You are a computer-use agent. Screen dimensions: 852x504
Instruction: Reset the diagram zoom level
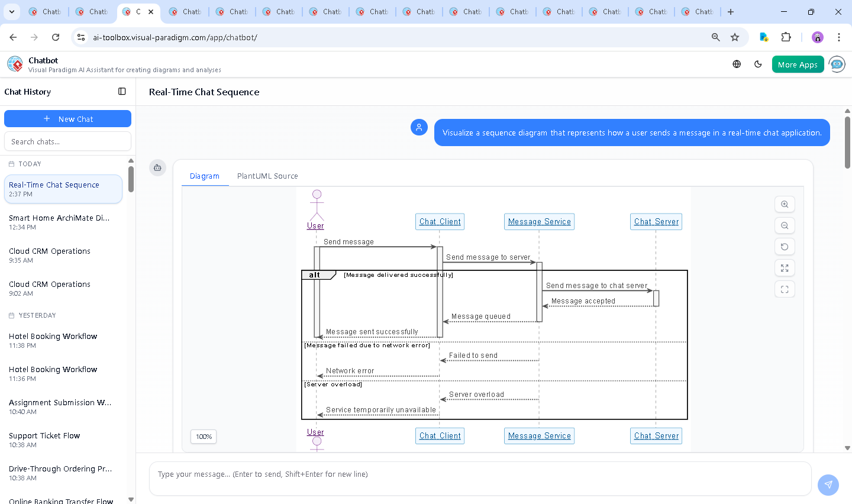click(x=785, y=247)
